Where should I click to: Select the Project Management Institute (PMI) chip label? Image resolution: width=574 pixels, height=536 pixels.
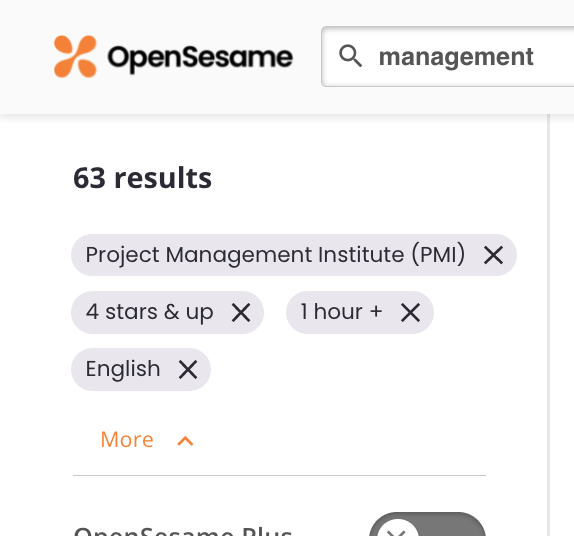pos(275,254)
